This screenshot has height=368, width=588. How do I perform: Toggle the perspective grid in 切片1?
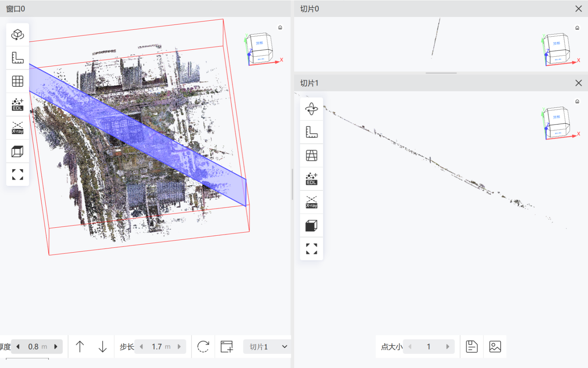tap(311, 155)
